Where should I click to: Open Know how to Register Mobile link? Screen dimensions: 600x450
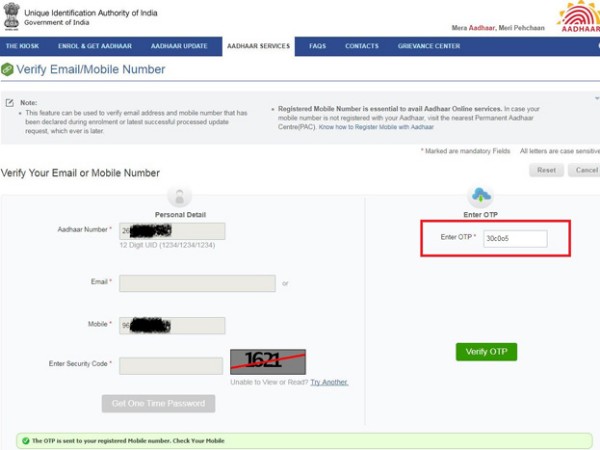[x=376, y=127]
